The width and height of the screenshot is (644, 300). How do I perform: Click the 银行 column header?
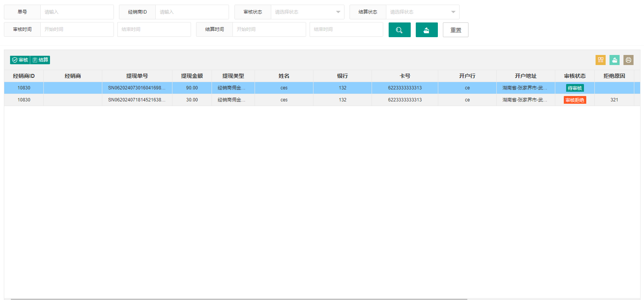pyautogui.click(x=343, y=76)
